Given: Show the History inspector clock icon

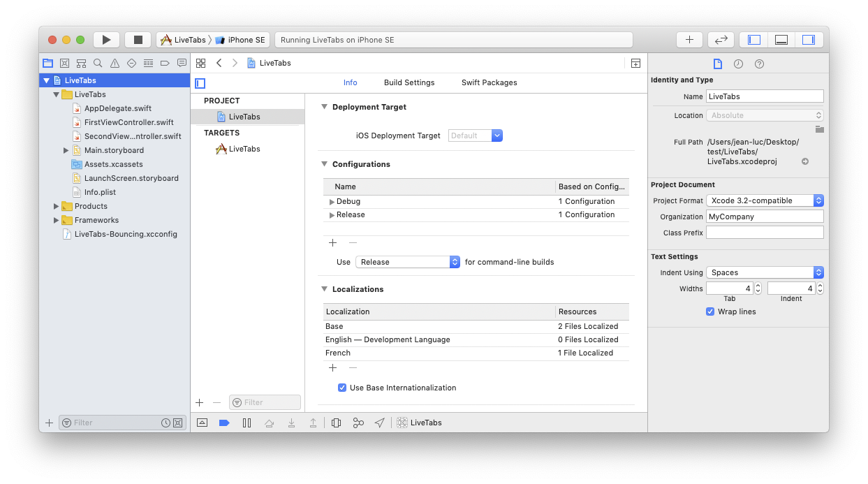Looking at the screenshot, I should click(738, 64).
